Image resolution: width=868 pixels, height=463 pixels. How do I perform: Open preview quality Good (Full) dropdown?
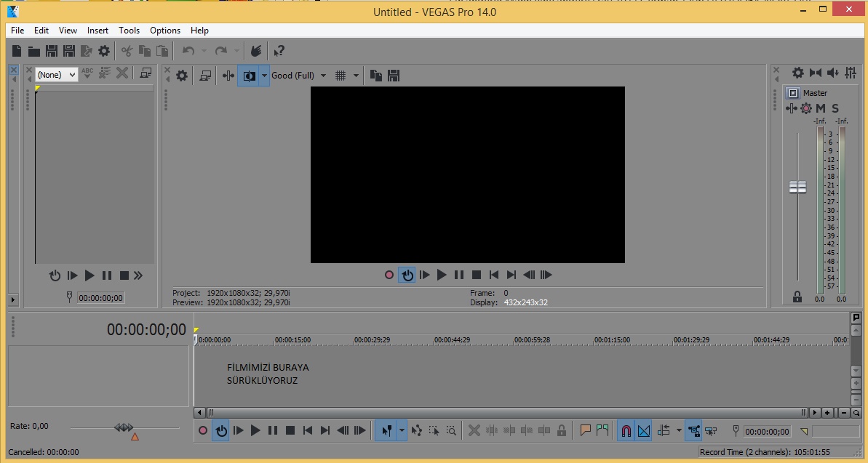298,76
